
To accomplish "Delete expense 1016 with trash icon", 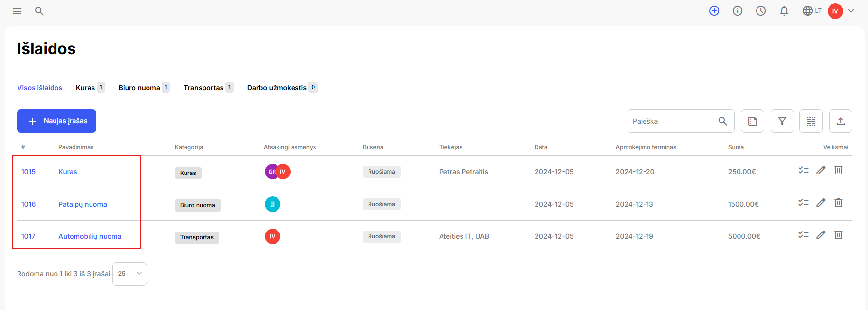I will (838, 203).
